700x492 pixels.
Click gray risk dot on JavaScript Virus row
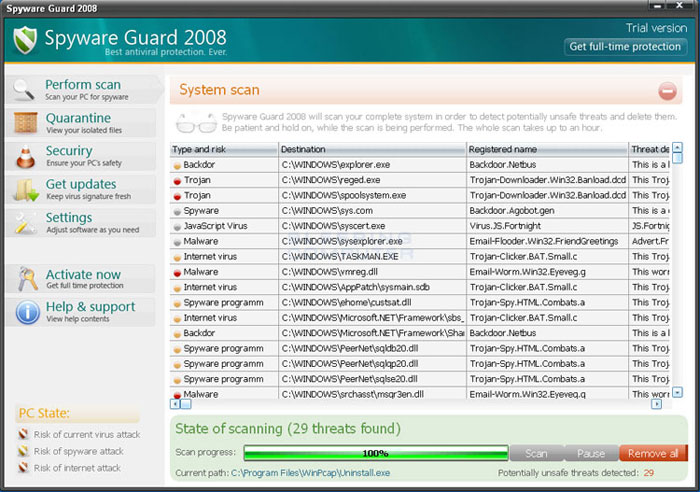(177, 227)
